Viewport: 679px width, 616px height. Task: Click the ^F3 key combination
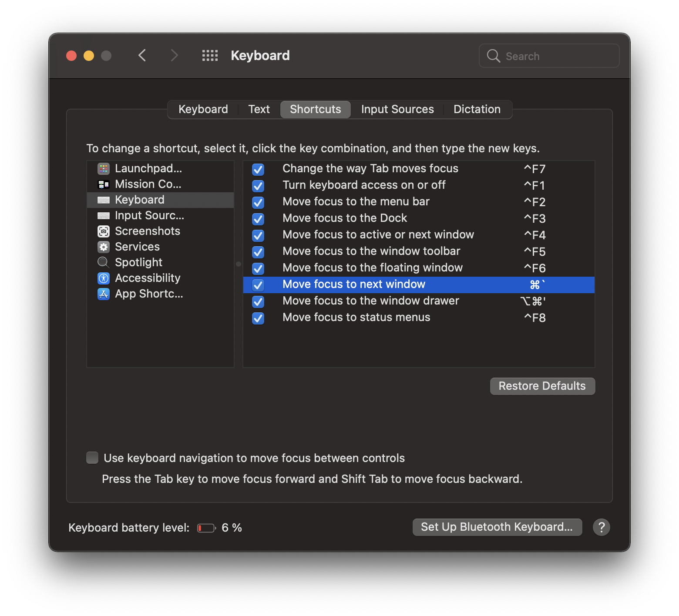[534, 218]
